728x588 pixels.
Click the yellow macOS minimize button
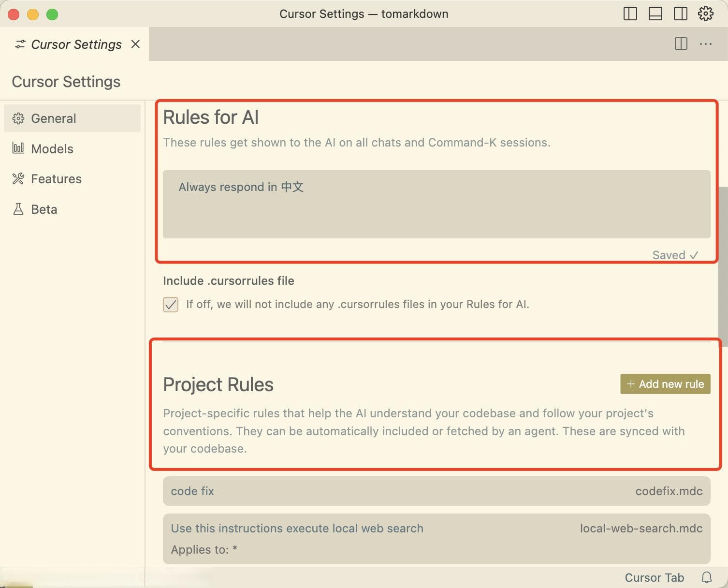click(33, 15)
